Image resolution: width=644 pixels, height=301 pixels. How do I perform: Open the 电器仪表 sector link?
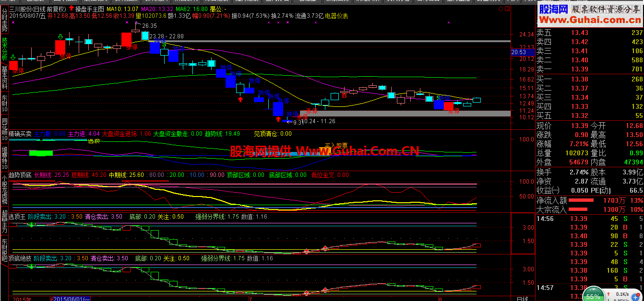click(336, 16)
